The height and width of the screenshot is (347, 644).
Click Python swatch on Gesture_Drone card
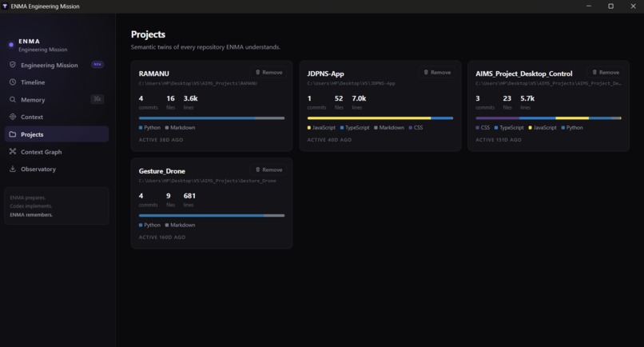141,225
